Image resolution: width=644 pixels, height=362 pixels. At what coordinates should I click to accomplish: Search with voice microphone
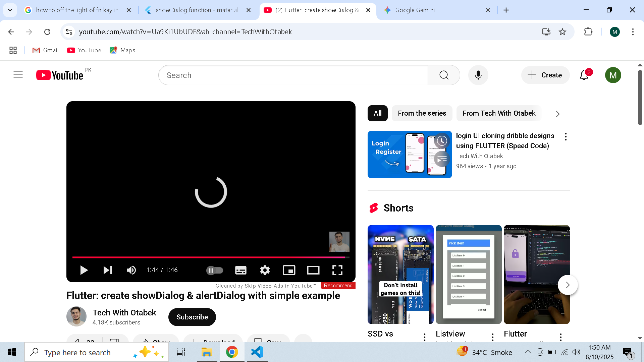pos(478,75)
